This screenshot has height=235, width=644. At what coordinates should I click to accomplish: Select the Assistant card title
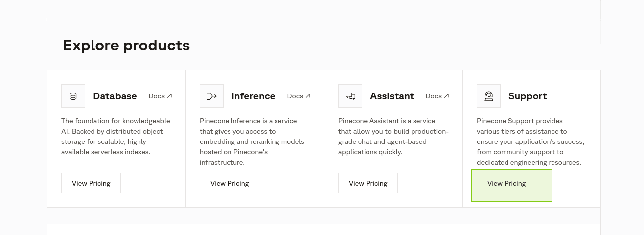(x=392, y=96)
